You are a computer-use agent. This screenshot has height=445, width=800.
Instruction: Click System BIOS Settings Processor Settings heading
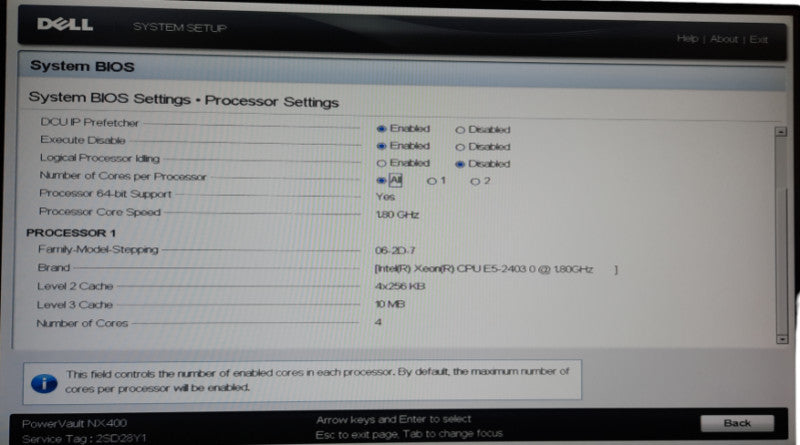(184, 99)
